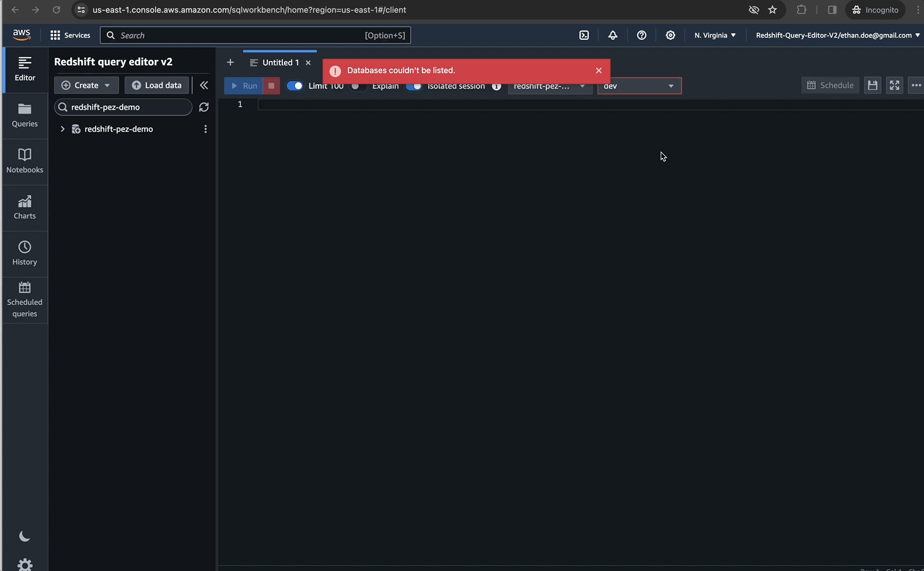Refresh the database resource list
The image size is (924, 571).
point(204,107)
